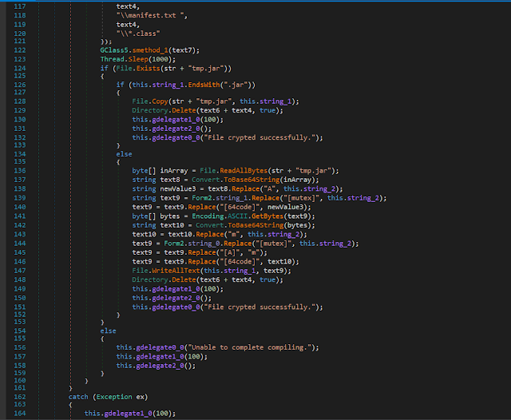Click this.gdelegate1_0(100) on line 130
This screenshot has width=511, height=420.
coord(177,120)
